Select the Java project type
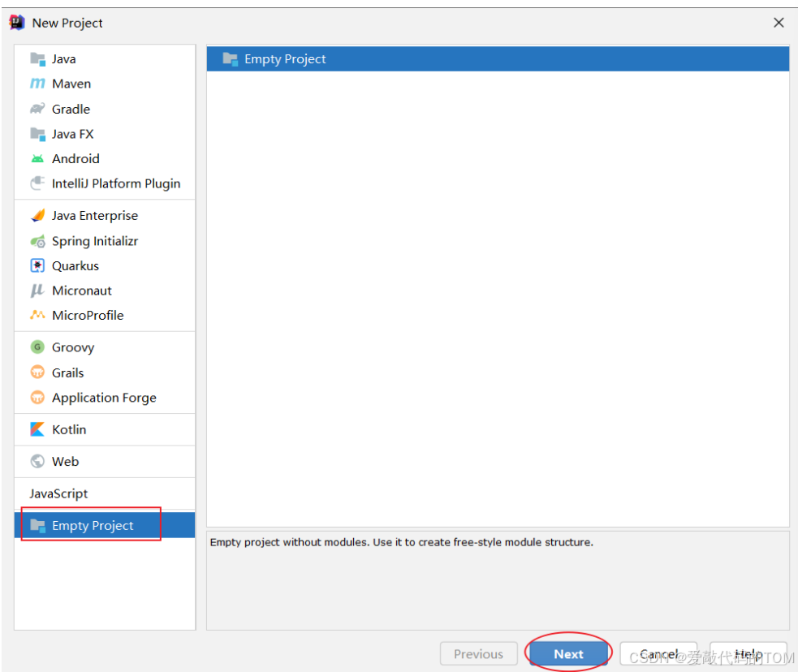Screen dimensions: 798x672 pyautogui.click(x=64, y=59)
